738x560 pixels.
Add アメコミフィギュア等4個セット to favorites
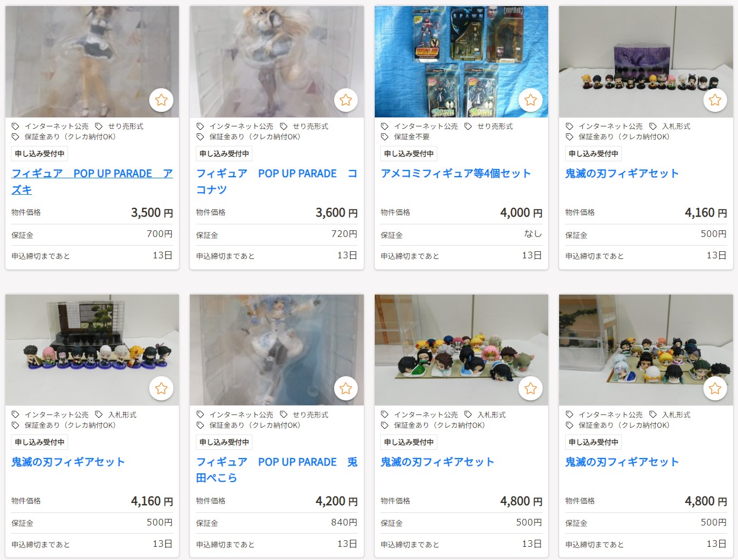[531, 100]
